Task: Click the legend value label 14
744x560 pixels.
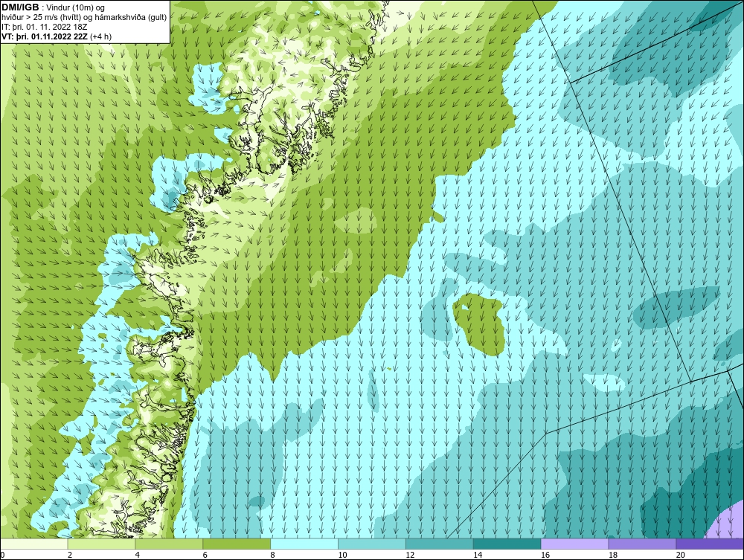Action: point(478,555)
